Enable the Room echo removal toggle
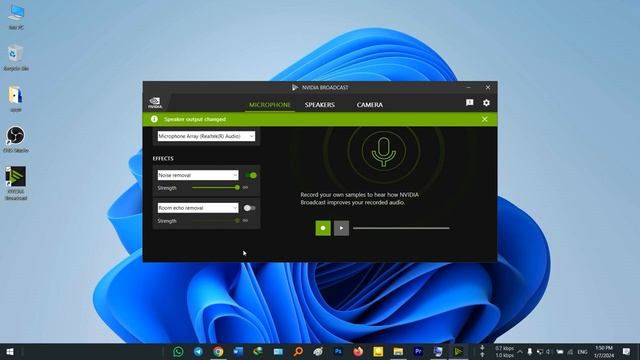This screenshot has width=640, height=360. (x=249, y=208)
